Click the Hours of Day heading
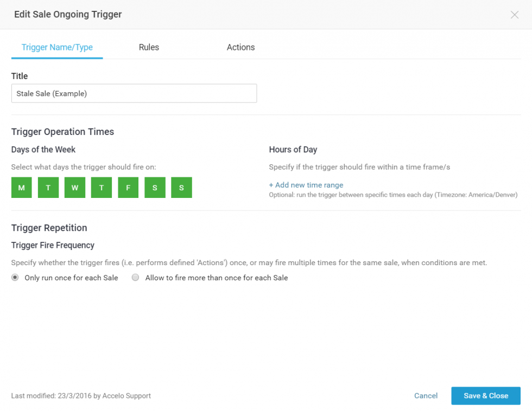Viewport: 532px width, 411px height. tap(293, 150)
